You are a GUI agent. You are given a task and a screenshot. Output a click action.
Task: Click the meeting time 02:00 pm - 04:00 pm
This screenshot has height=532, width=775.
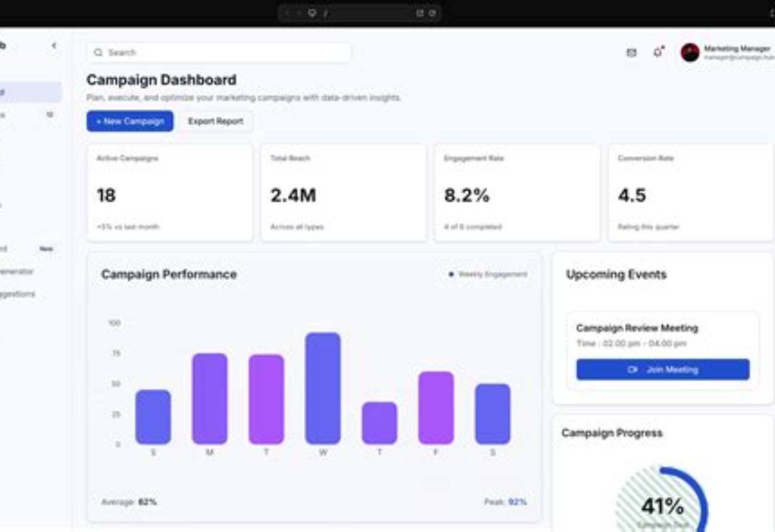click(631, 344)
